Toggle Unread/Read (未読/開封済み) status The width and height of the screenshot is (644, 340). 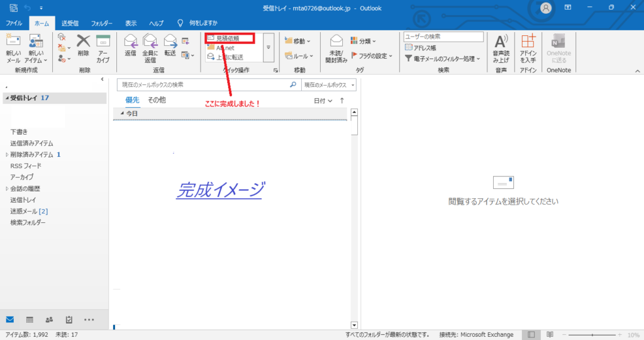click(x=336, y=43)
